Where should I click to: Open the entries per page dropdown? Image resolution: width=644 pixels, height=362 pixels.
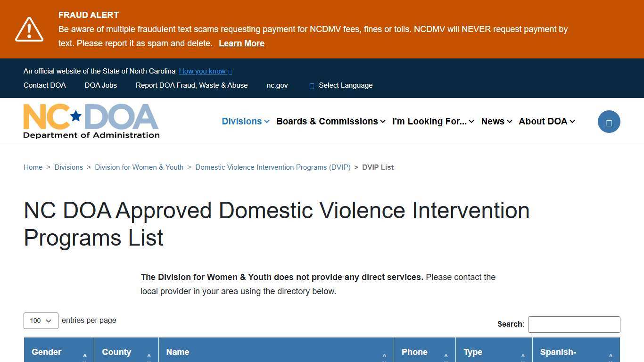click(x=41, y=321)
